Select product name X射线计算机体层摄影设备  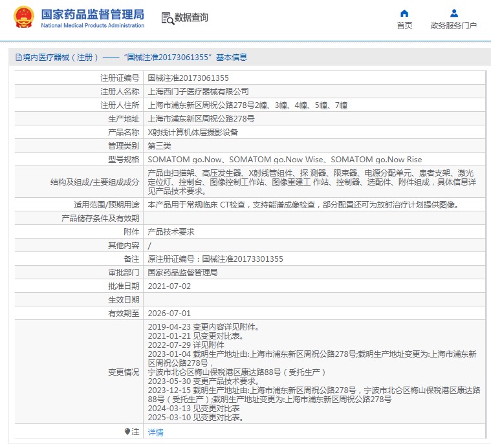(x=193, y=133)
